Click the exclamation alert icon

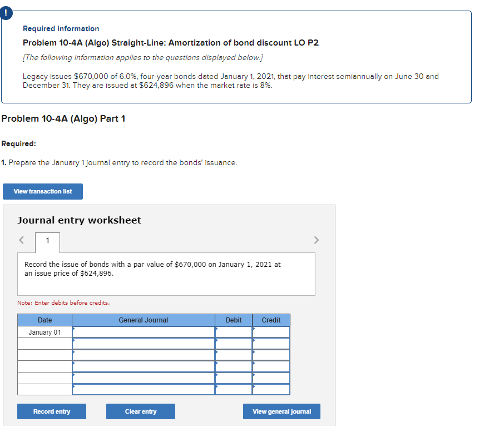6,13
